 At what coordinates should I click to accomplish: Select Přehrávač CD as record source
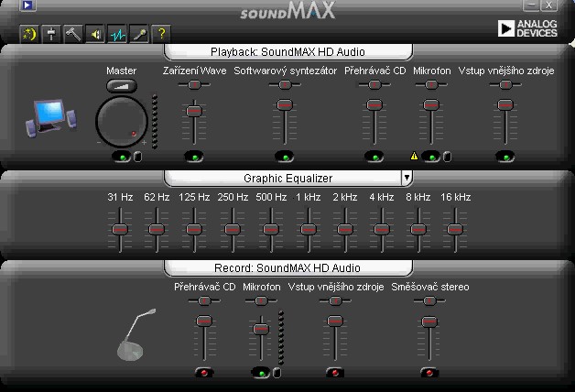point(204,373)
